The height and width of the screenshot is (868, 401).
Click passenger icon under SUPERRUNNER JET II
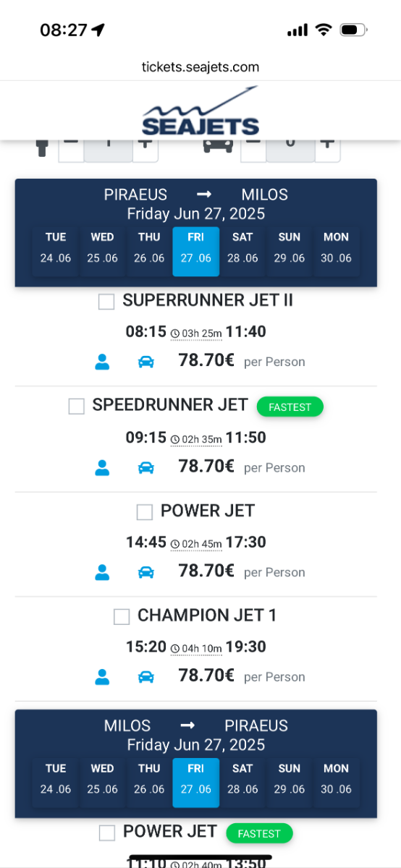(x=102, y=362)
